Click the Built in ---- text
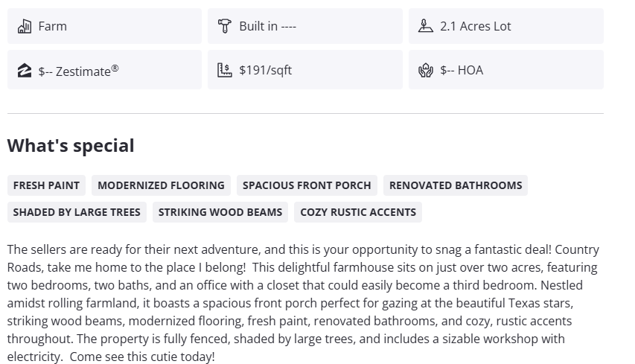The height and width of the screenshot is (364, 635). [267, 26]
